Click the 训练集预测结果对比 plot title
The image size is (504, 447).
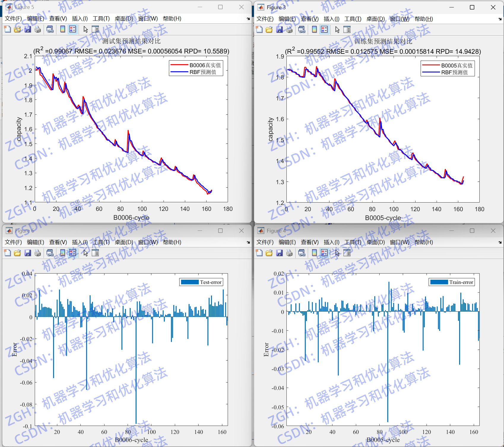click(x=383, y=41)
